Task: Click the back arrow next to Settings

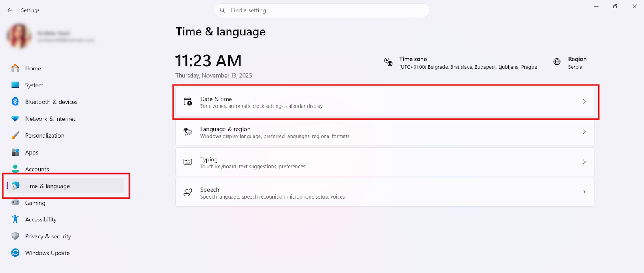Action: pos(10,10)
